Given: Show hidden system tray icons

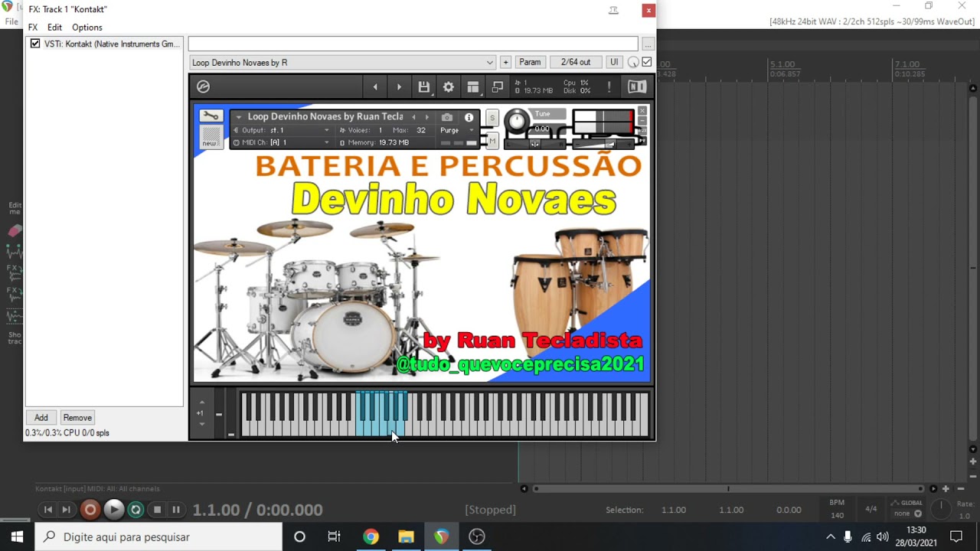Looking at the screenshot, I should coord(831,537).
